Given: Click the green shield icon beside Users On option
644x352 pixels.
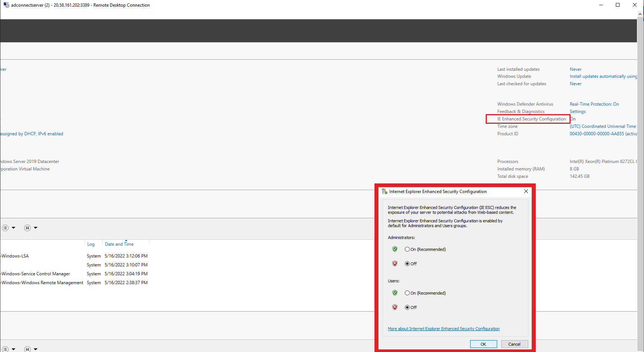Looking at the screenshot, I should pyautogui.click(x=394, y=293).
